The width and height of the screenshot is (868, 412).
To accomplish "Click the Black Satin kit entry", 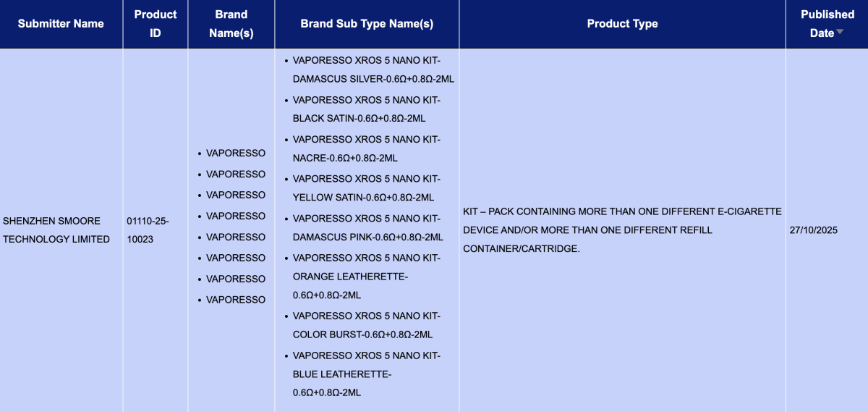I will [x=367, y=109].
